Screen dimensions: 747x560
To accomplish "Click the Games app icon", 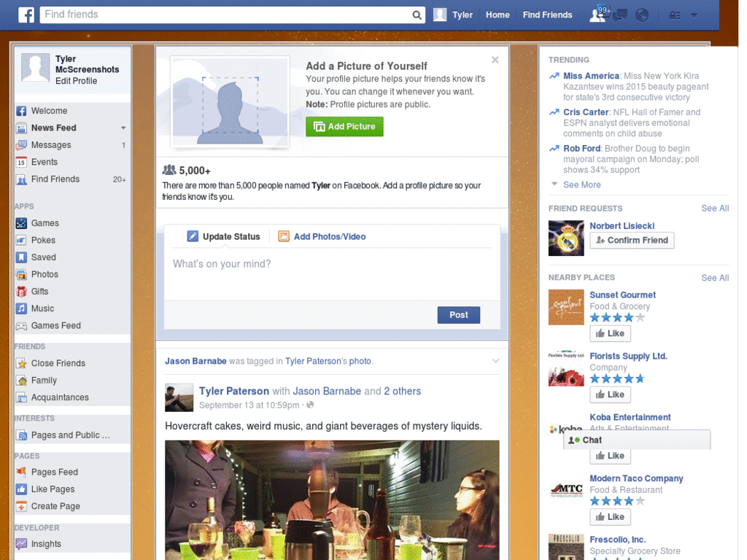I will [x=21, y=223].
